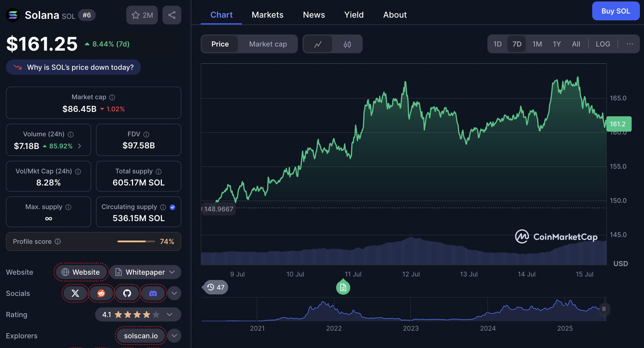The height and width of the screenshot is (348, 644).
Task: Click the Max. supply info icon
Action: tap(68, 207)
